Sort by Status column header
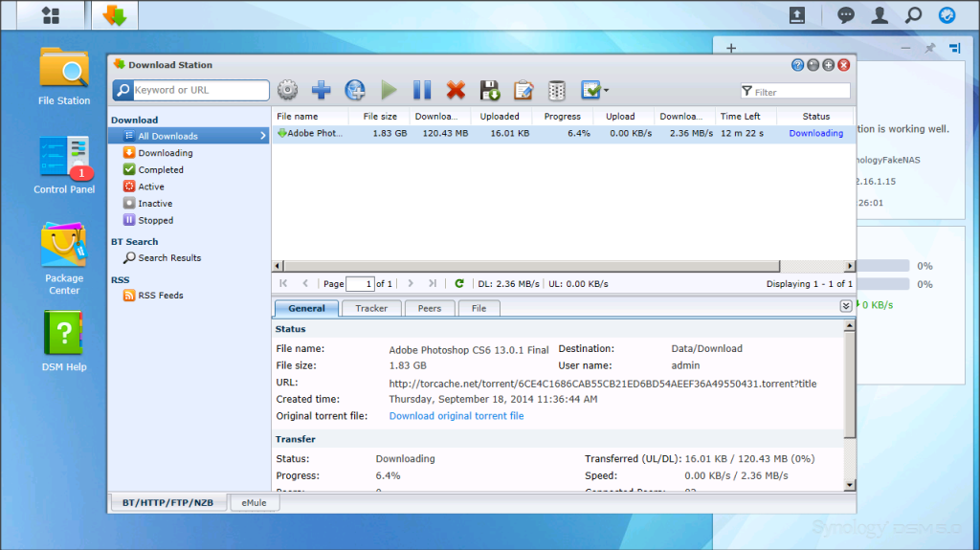This screenshot has width=980, height=550. (x=815, y=117)
